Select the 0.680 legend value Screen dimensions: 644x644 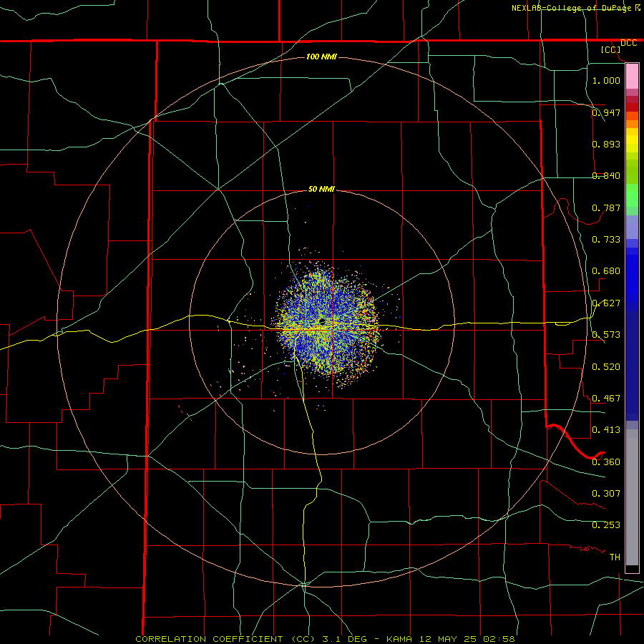[x=606, y=271]
